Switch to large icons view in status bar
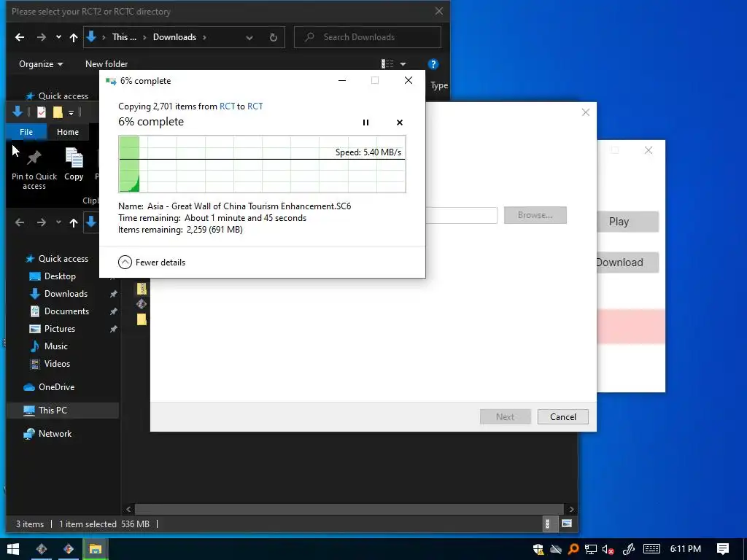This screenshot has width=747, height=560. pos(566,524)
